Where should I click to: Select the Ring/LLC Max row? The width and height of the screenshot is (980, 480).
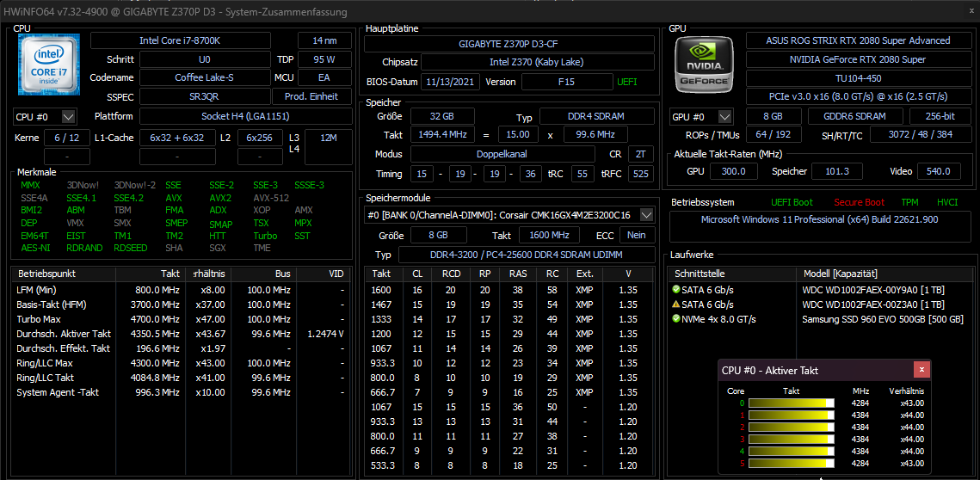(x=182, y=363)
